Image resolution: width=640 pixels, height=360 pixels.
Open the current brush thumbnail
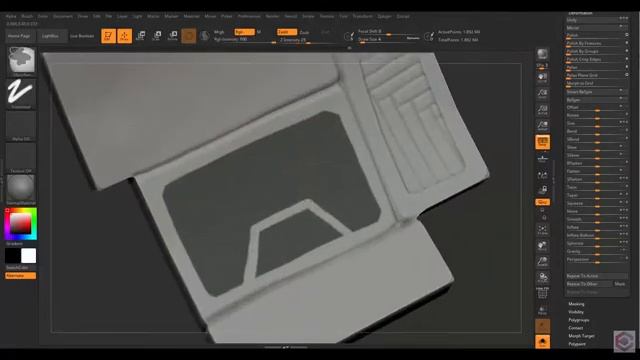(21, 61)
